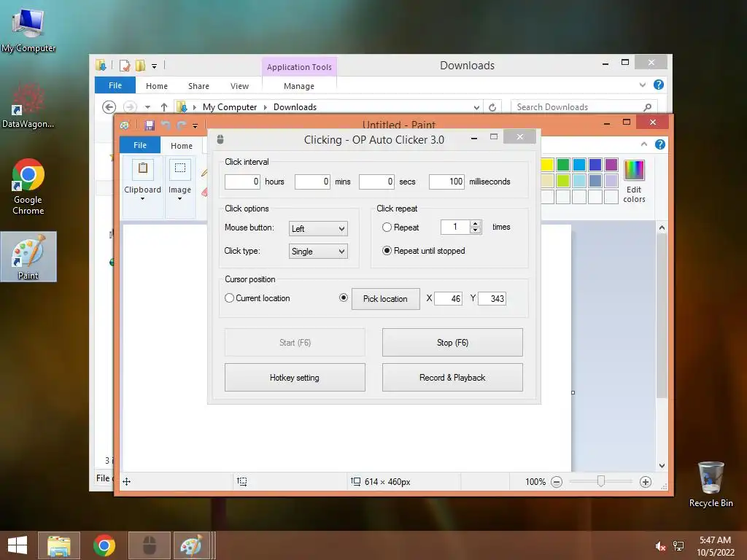
Task: Switch to the Home tab in Paint
Action: pos(182,146)
